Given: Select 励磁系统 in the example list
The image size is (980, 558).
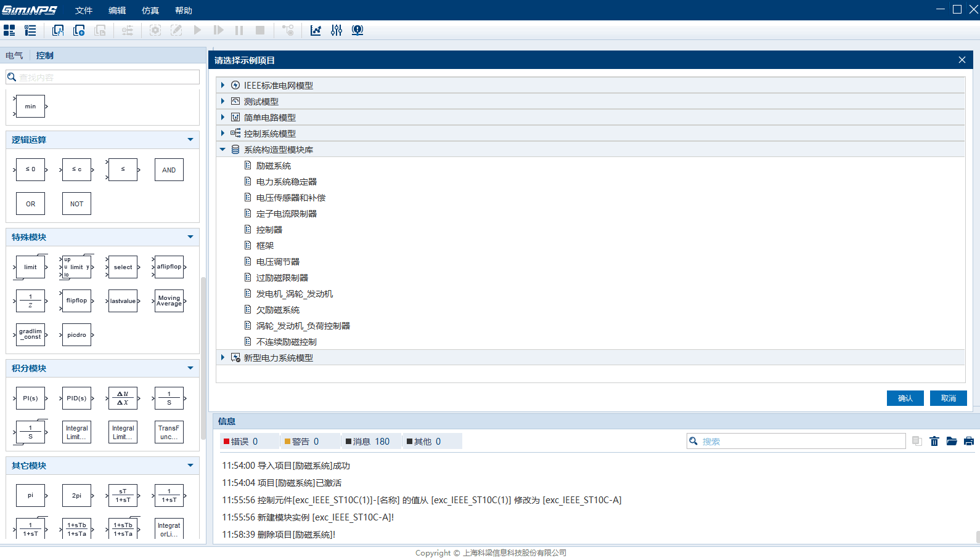Looking at the screenshot, I should point(274,166).
